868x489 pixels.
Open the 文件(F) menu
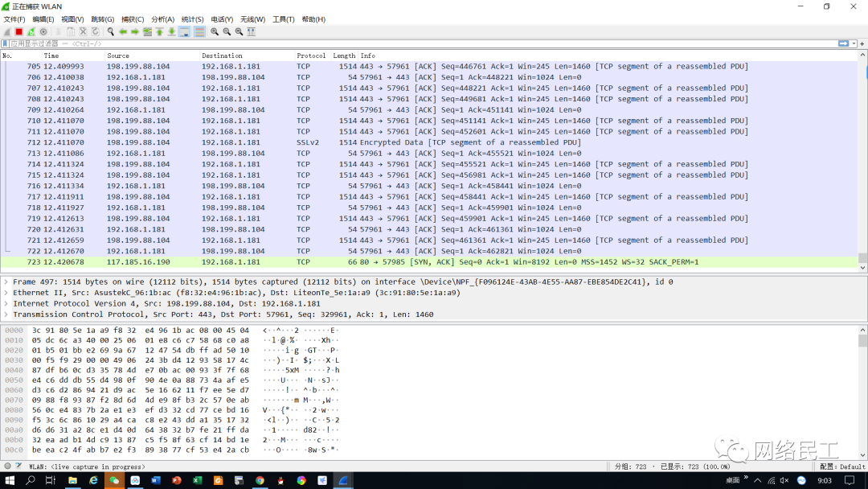pos(14,19)
